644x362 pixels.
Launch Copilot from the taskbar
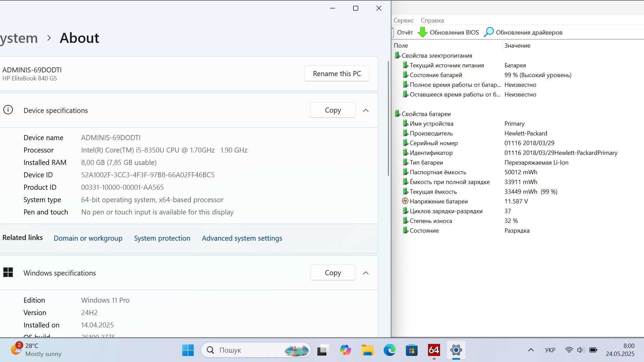[x=345, y=350]
